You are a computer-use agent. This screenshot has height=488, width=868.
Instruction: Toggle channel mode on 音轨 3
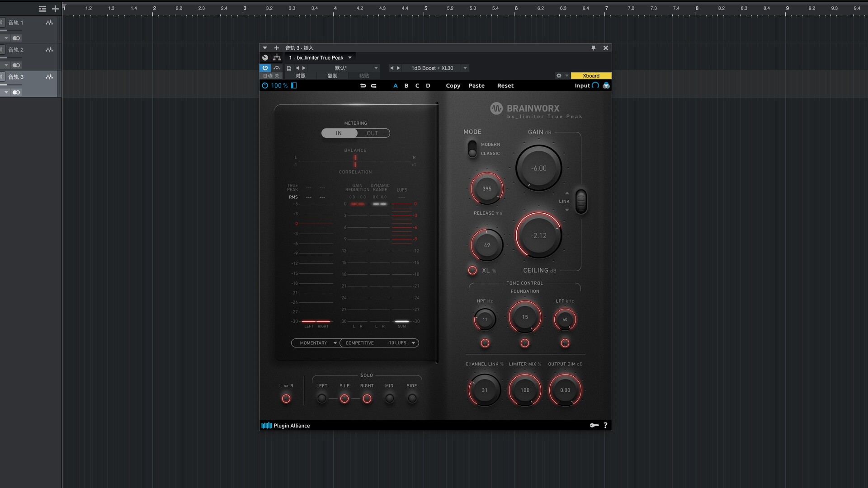pyautogui.click(x=16, y=93)
